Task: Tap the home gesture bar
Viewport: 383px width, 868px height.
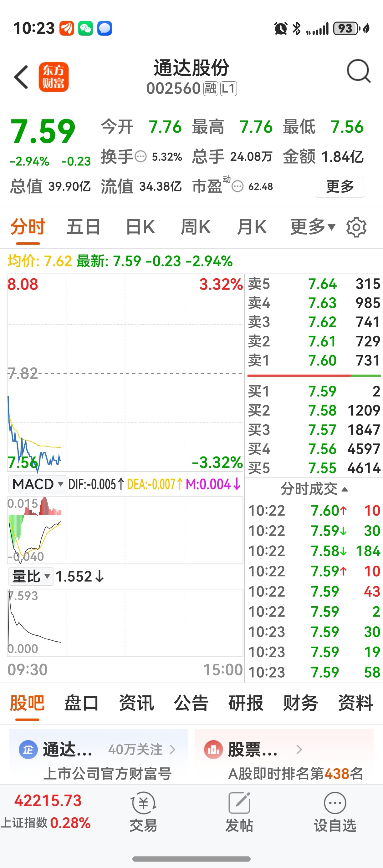Action: pyautogui.click(x=191, y=859)
